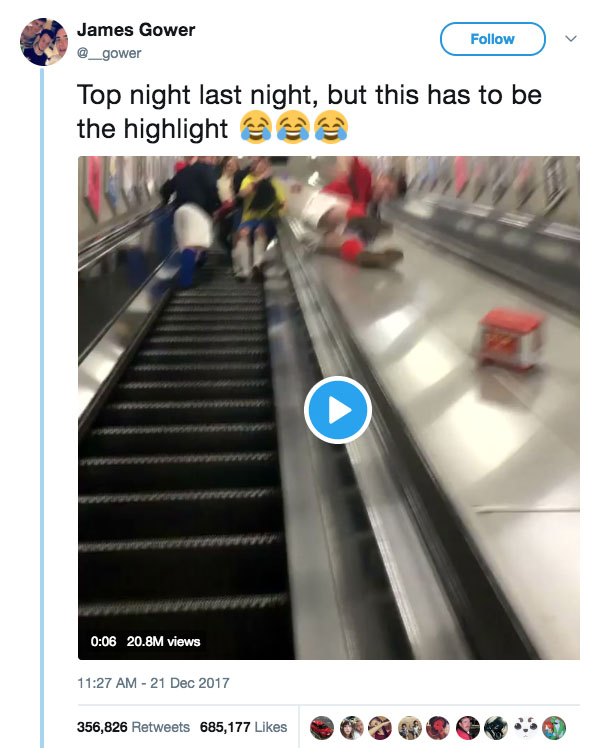Viewport: 616px width, 748px height.
Task: Open the last liker avatar in row
Action: [554, 728]
